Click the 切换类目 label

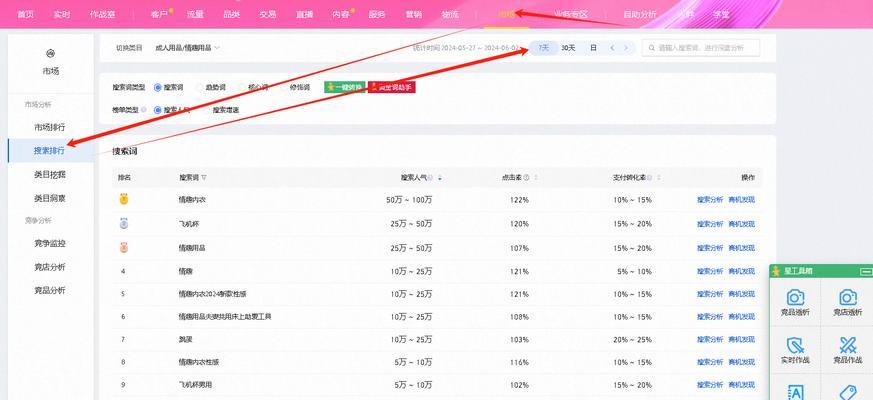[129, 48]
